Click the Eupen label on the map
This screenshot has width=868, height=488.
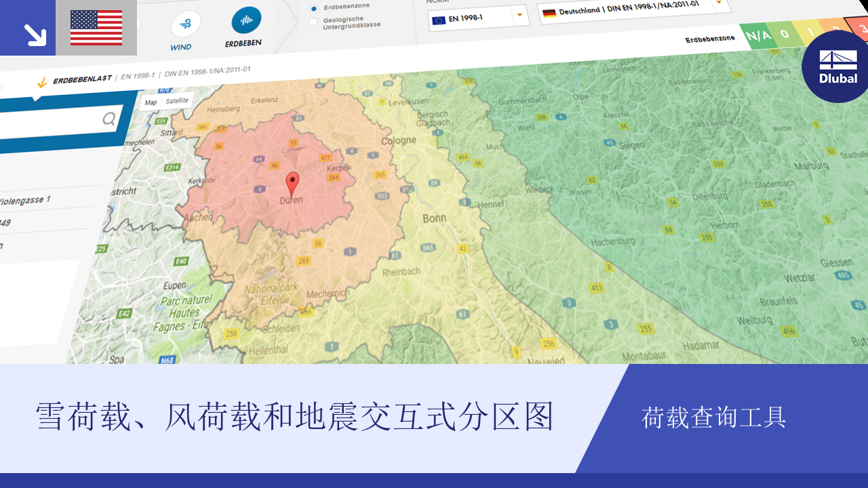[174, 285]
